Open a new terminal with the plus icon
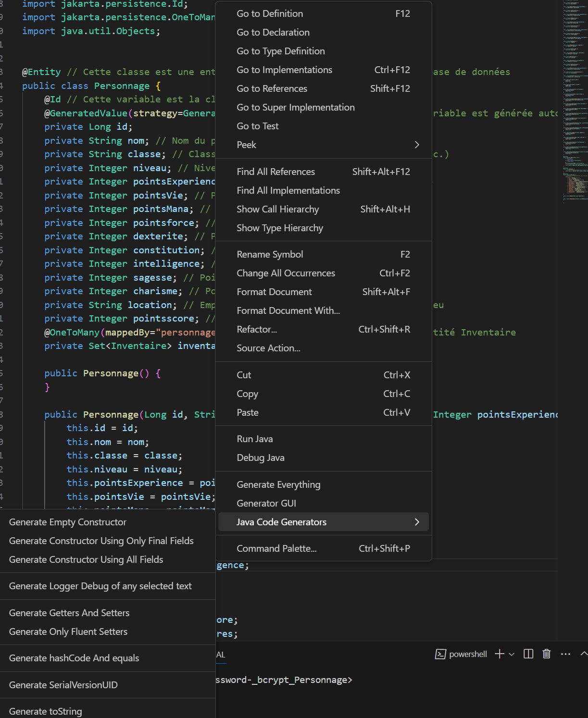 (500, 654)
